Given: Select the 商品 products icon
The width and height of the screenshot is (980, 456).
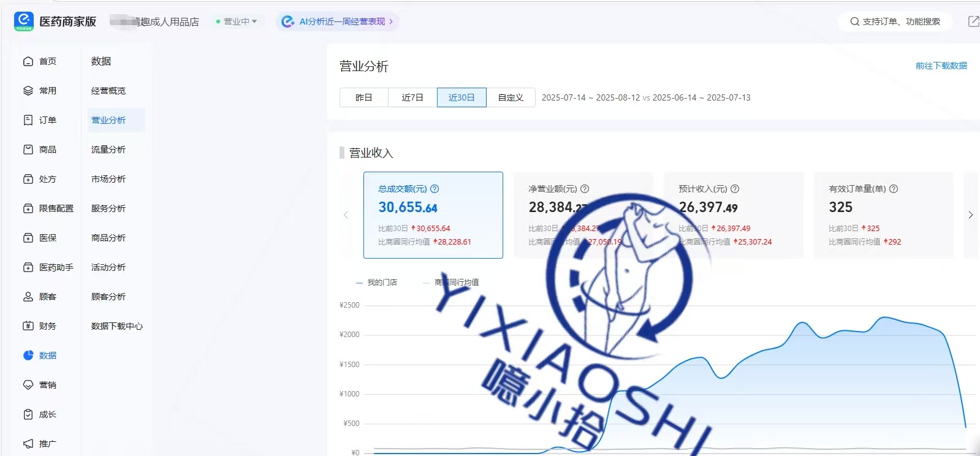Looking at the screenshot, I should (x=28, y=150).
